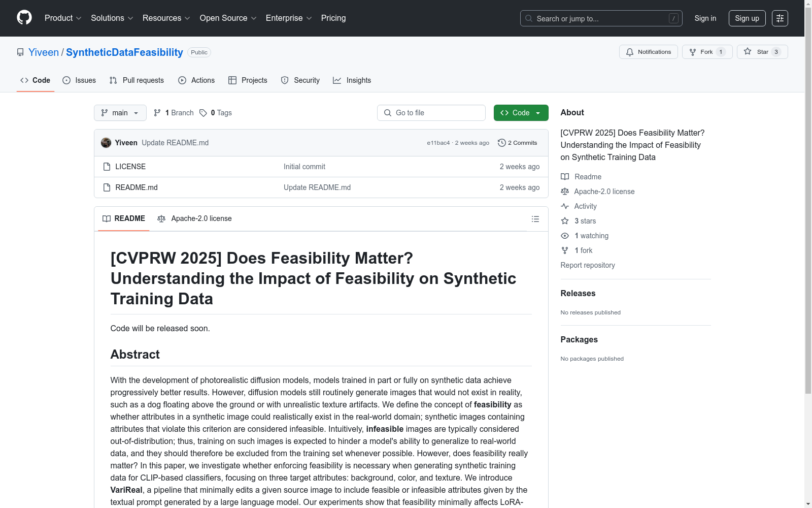Open the 2 Commits history link
Screen dimensions: 812x508
pyautogui.click(x=518, y=143)
